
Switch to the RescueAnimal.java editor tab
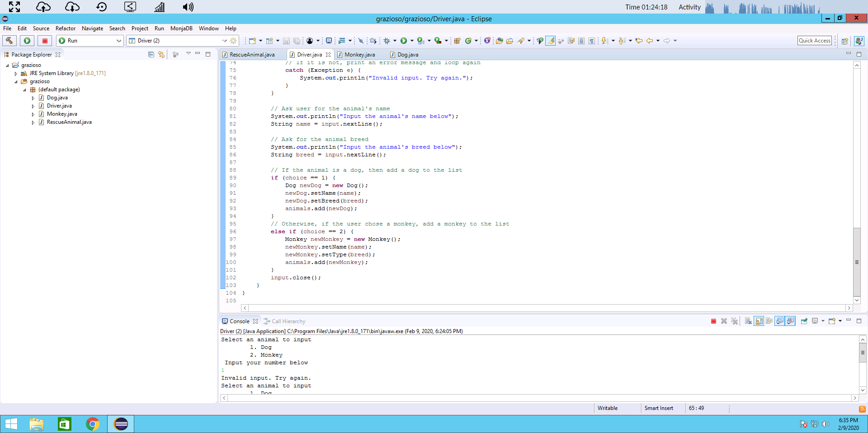(x=252, y=55)
